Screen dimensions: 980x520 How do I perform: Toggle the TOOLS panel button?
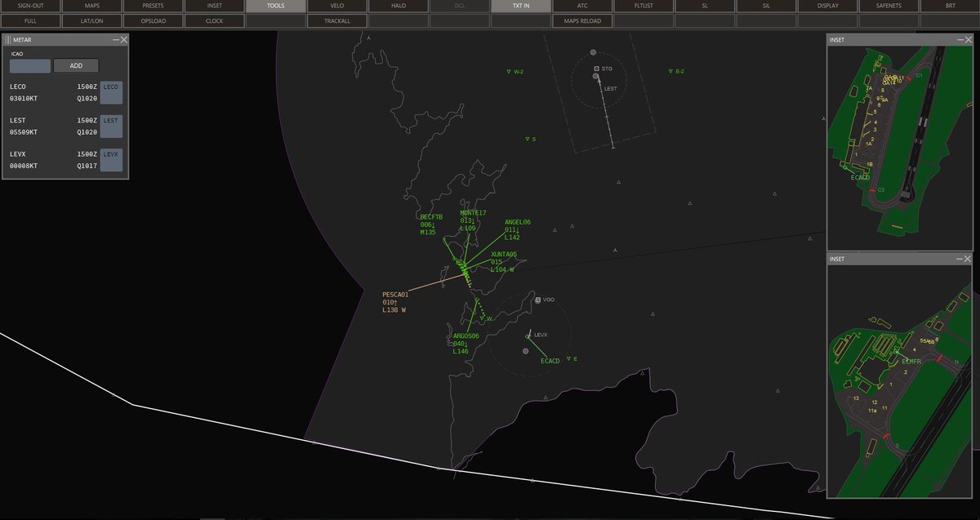coord(275,6)
